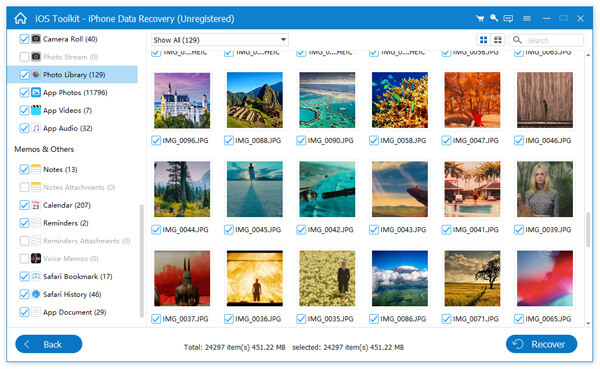600x369 pixels.
Task: Expand the Show All (129) dropdown
Action: pyautogui.click(x=220, y=40)
